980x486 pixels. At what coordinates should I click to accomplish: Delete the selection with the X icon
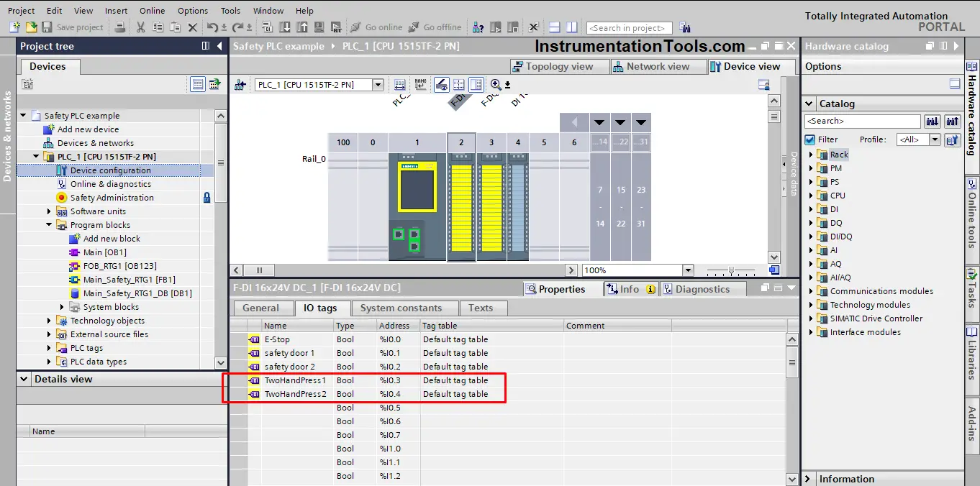(192, 27)
